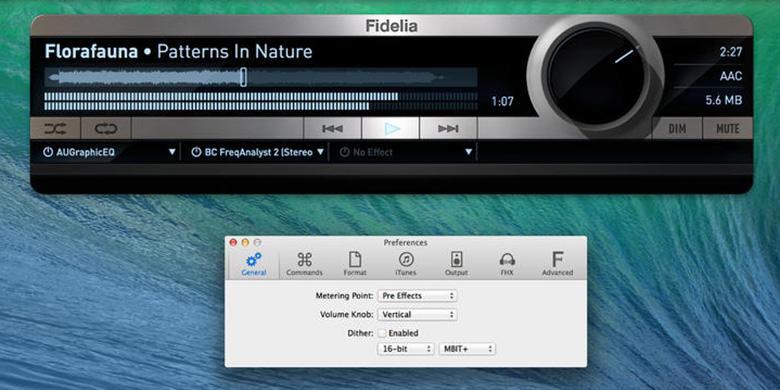Adjust the large volume knob
The width and height of the screenshot is (780, 390).
pyautogui.click(x=595, y=76)
